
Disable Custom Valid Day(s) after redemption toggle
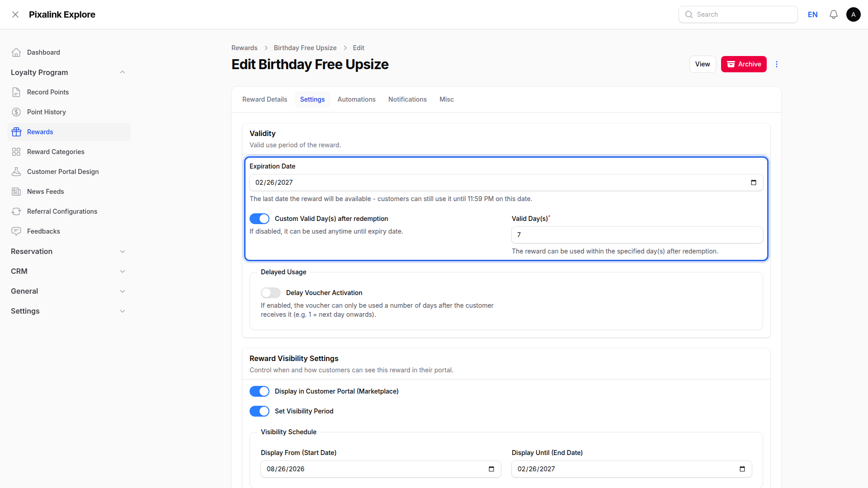[x=259, y=219]
